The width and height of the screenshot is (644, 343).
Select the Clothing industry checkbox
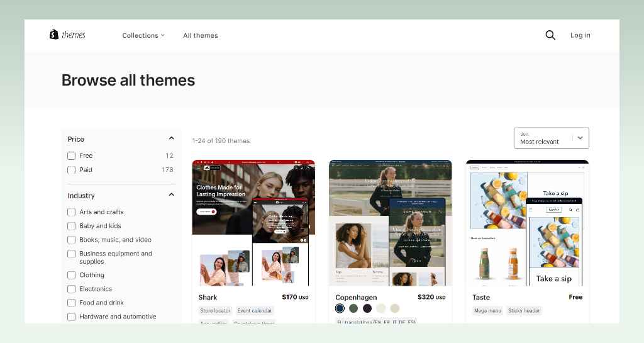coord(72,275)
